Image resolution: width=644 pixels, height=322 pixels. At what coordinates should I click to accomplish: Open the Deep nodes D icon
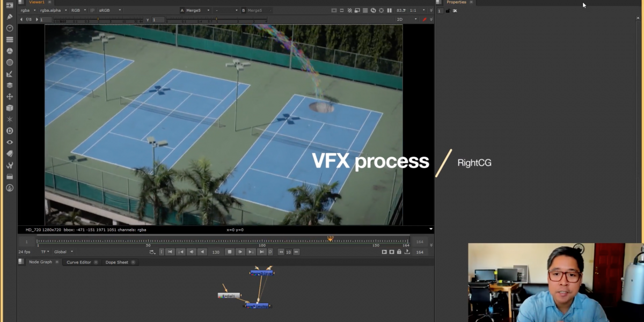10,131
